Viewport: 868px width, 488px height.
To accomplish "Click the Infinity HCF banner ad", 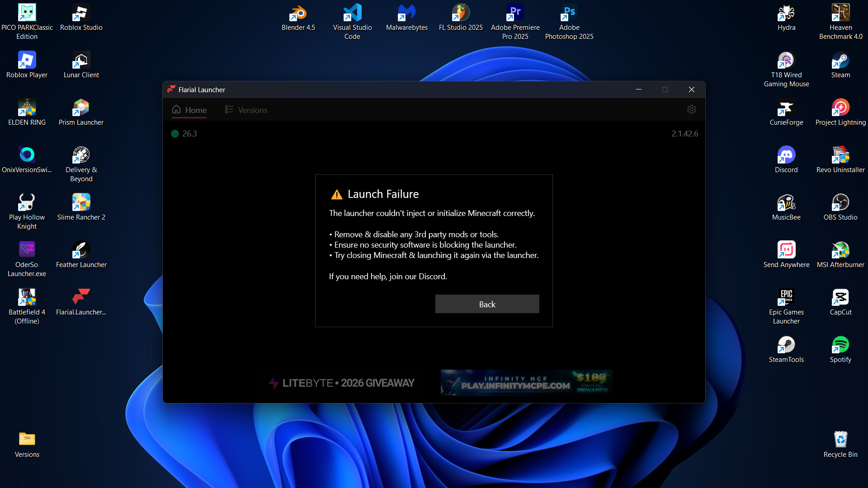I will tap(526, 383).
